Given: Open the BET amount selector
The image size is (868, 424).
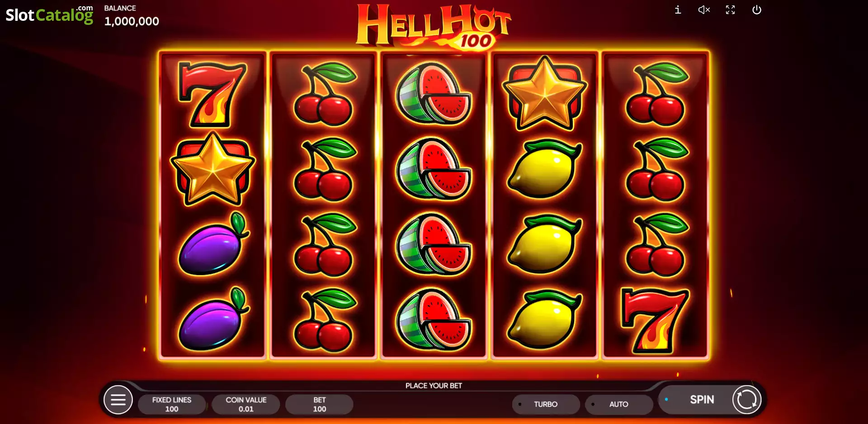Looking at the screenshot, I should 319,404.
